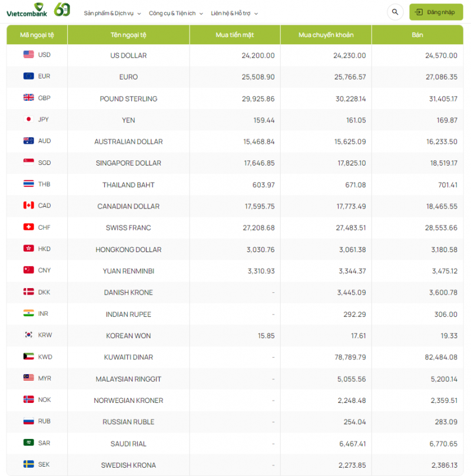This screenshot has width=471, height=476.
Task: Open the search magnifier icon
Action: (395, 12)
